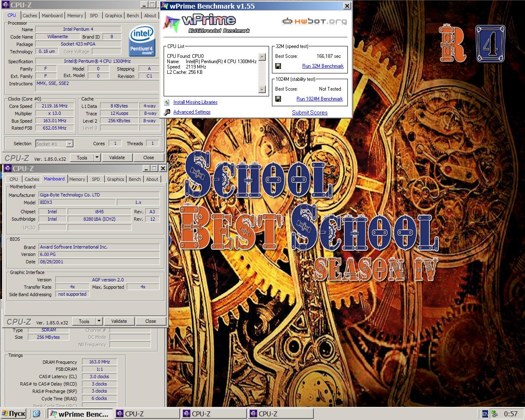Click the system tray icon beside the clock

495,414
